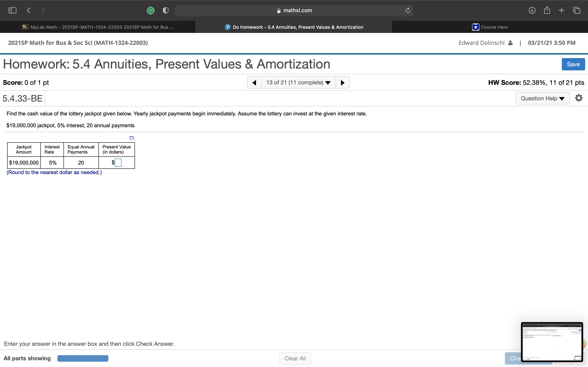Viewport: 588px width, 367px height.
Task: Open the privacy shield icon
Action: click(165, 10)
